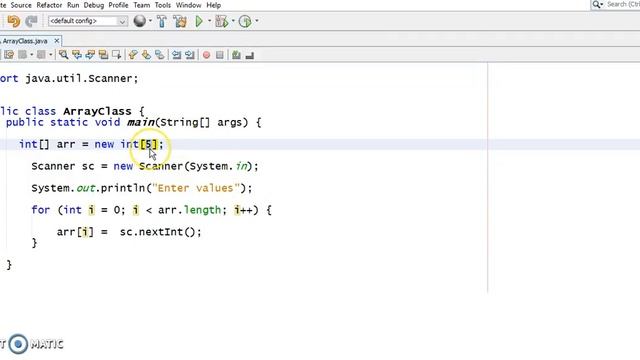
Task: Click Find Selection magnifier icon
Action: 63,55
